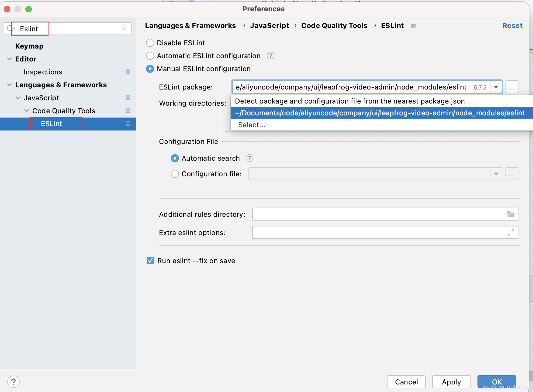
Task: Click folder icon in Additional rules directory
Action: pos(510,214)
